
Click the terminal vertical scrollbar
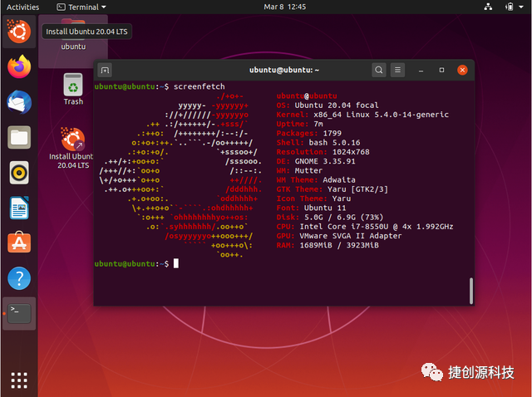click(x=471, y=291)
